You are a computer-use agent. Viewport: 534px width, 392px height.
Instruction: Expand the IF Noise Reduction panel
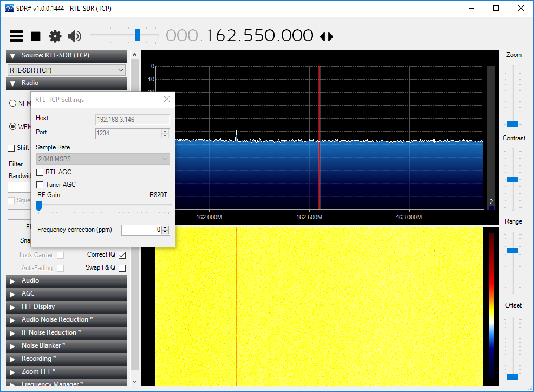[67, 333]
